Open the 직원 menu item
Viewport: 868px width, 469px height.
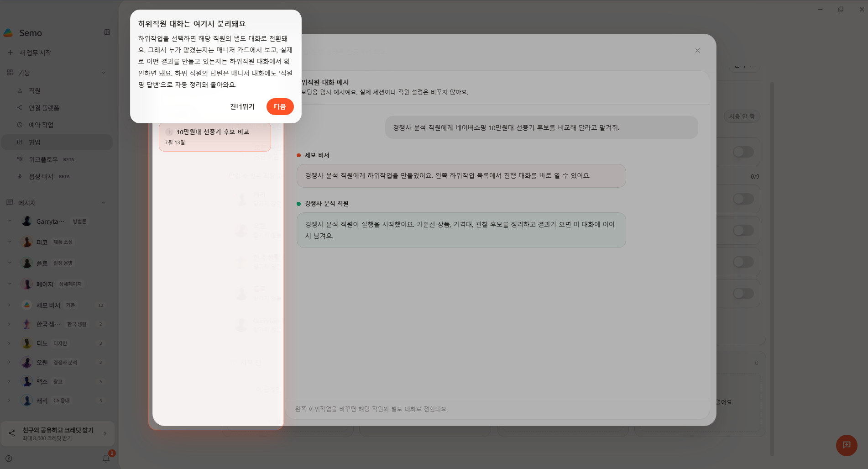tap(57, 90)
